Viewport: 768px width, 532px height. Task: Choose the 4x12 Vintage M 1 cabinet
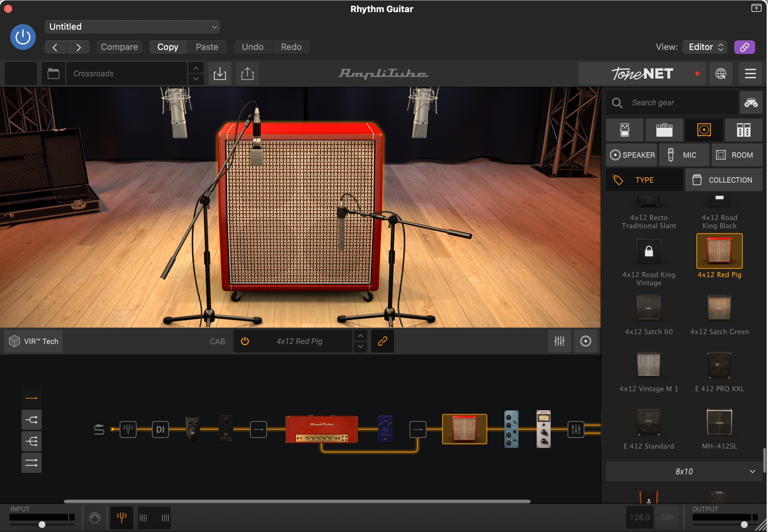[x=649, y=365]
